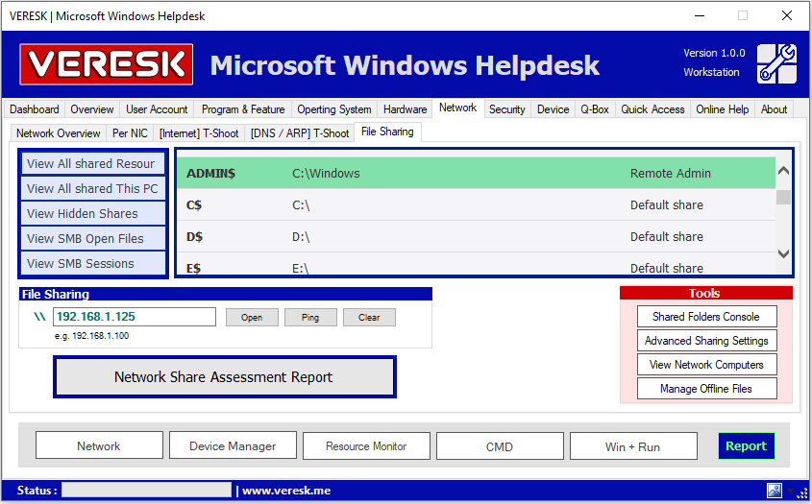Open Manage Offline Files
The height and width of the screenshot is (504, 812).
pyautogui.click(x=706, y=389)
